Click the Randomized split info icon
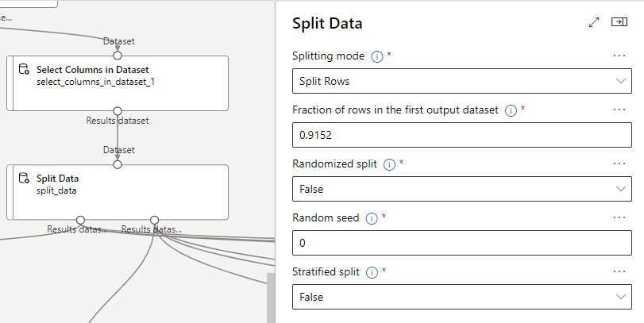This screenshot has height=323, width=644. click(389, 164)
